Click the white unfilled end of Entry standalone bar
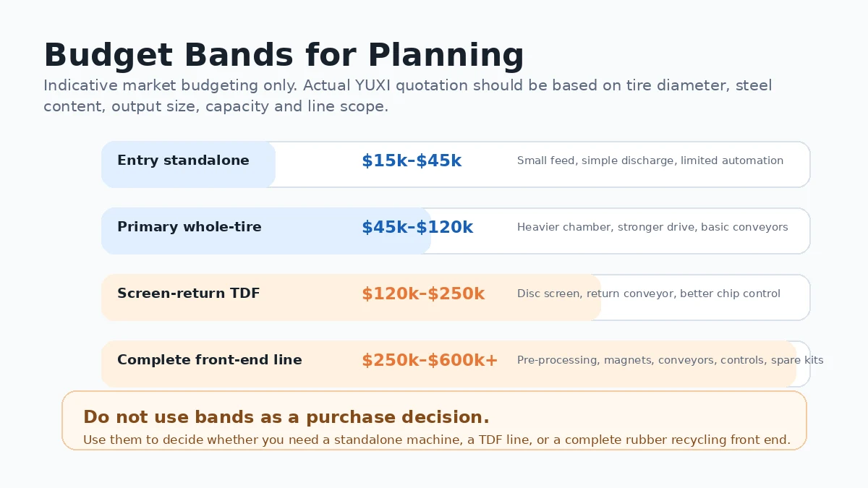This screenshot has height=488, width=868. 542,164
